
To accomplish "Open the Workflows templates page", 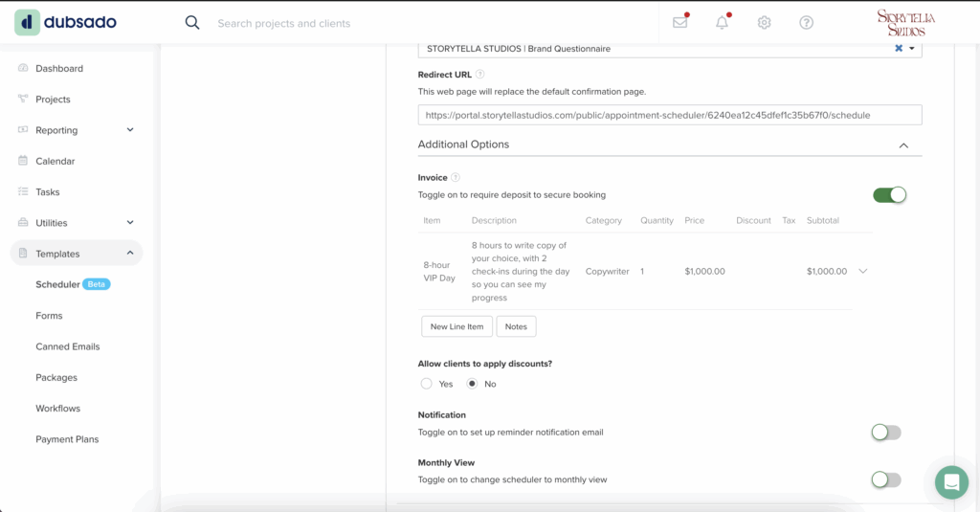I will tap(57, 409).
